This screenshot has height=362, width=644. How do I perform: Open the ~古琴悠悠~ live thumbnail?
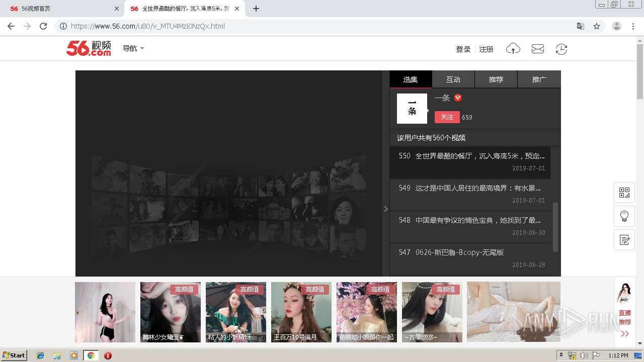click(432, 312)
